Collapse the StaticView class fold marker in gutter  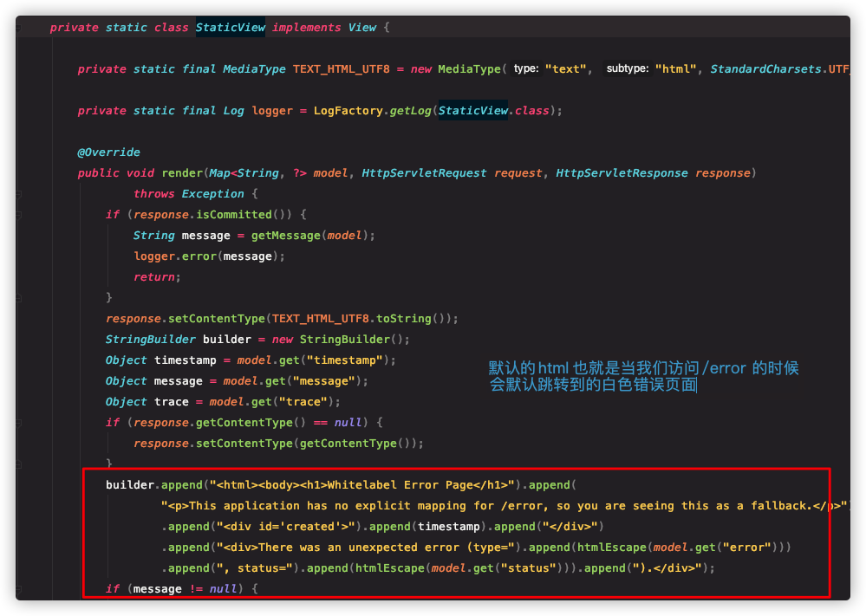[18, 28]
